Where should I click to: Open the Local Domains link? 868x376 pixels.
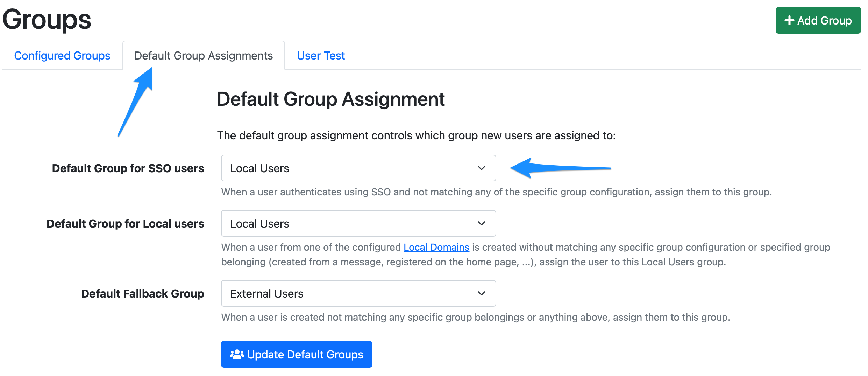436,247
